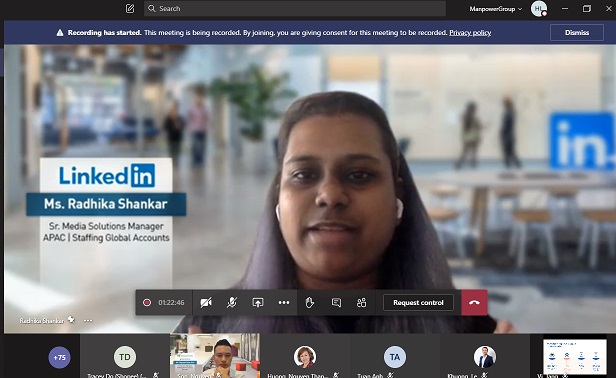Screen dimensions: 616x378
Task: Click the Radhika Shankar name label
Action: pyautogui.click(x=42, y=321)
